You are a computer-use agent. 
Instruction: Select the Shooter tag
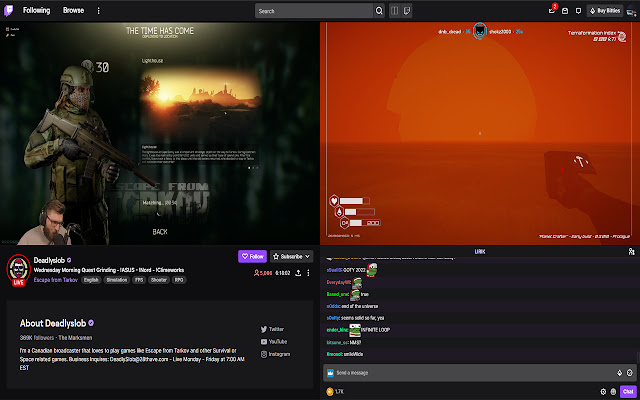click(159, 280)
